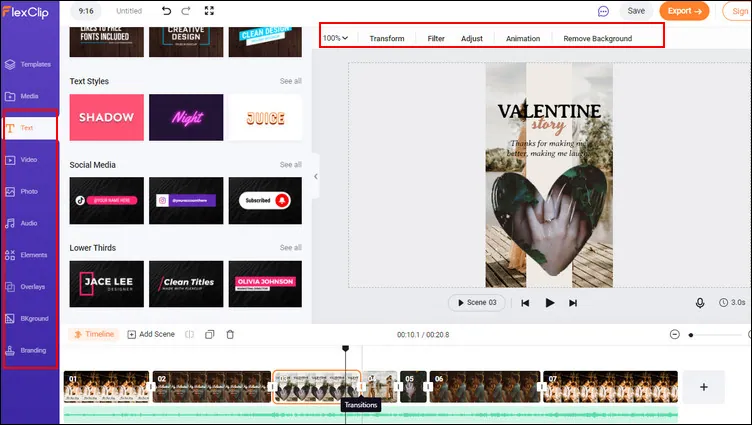Choose the Clean Titles lower third

186,284
